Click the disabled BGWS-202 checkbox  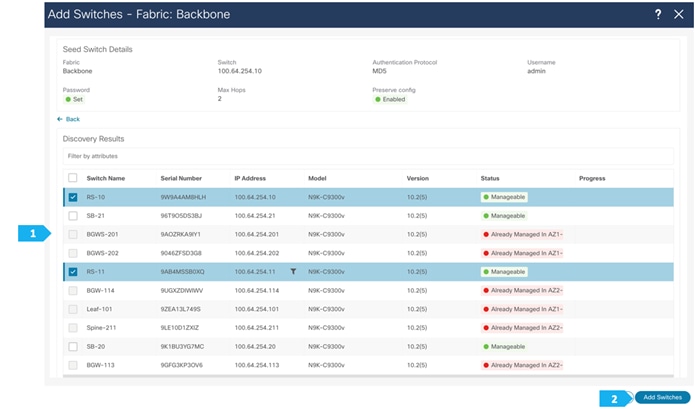(x=73, y=253)
